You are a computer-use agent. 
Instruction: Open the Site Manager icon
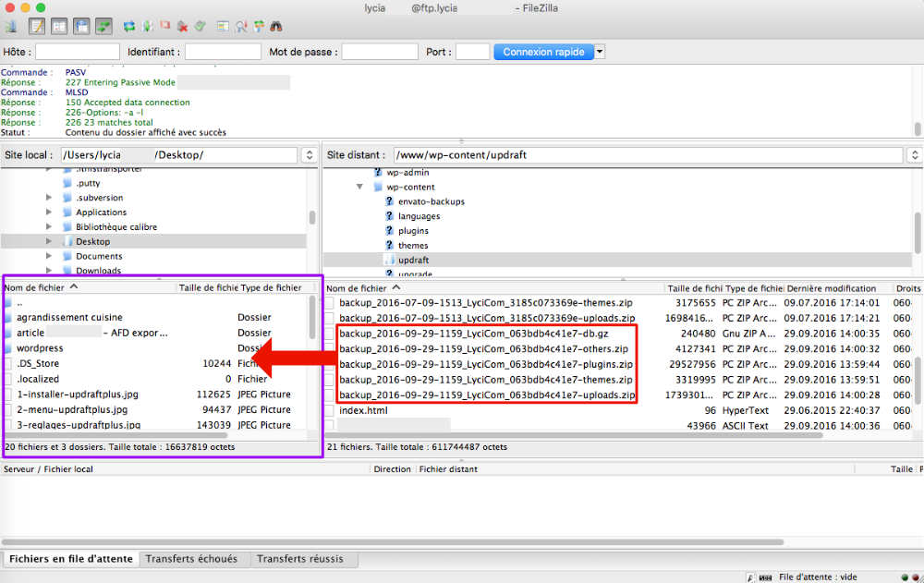pyautogui.click(x=12, y=26)
